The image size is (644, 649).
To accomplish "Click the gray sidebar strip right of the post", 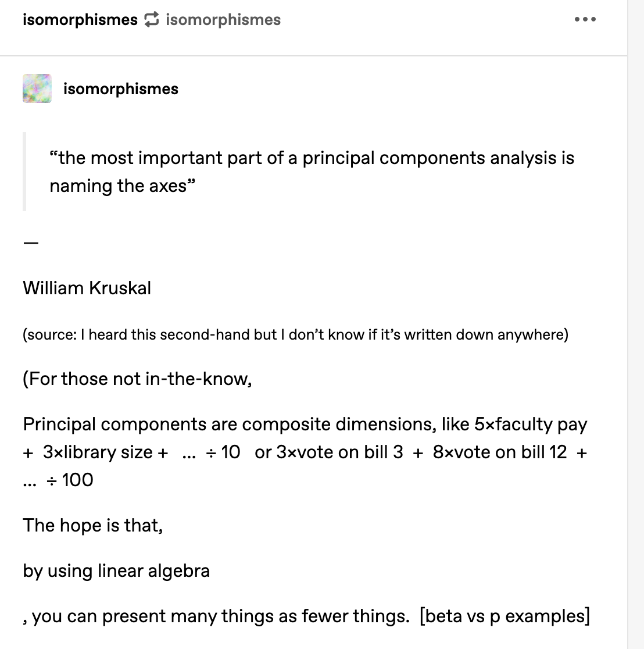I will tap(635, 324).
